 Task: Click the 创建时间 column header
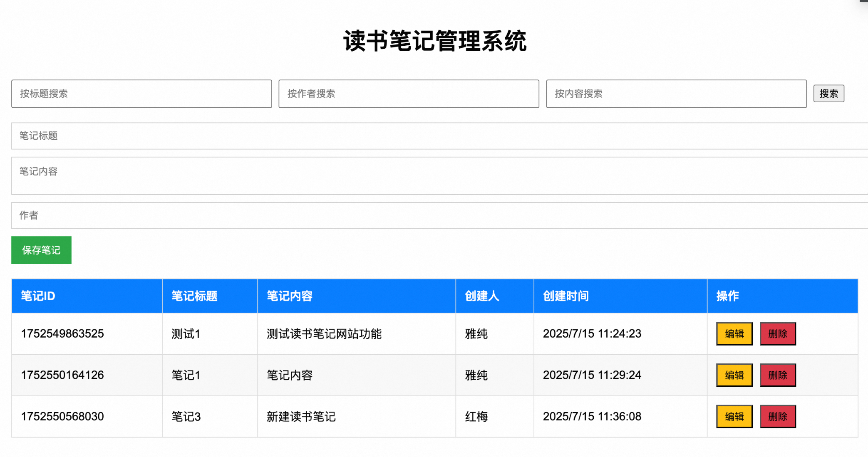[565, 296]
